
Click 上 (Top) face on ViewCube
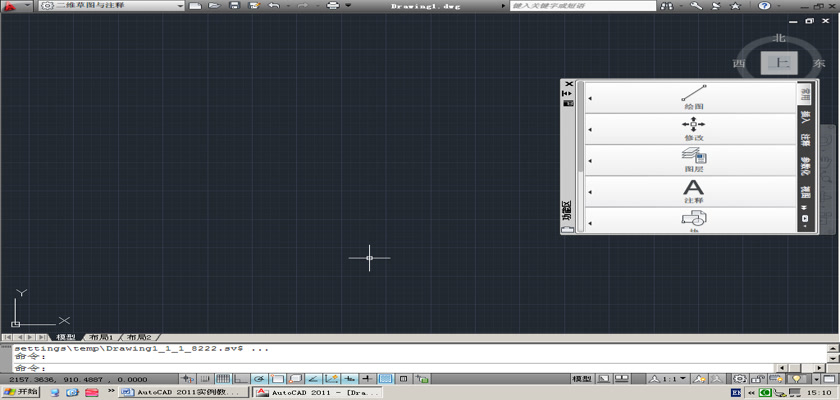pos(779,63)
